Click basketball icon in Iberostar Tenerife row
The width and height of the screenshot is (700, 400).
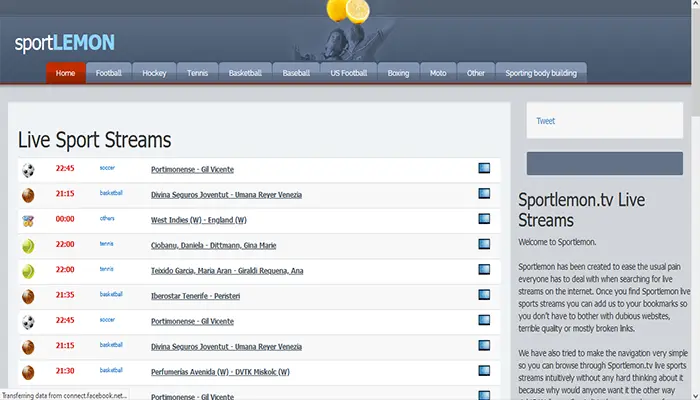(28, 296)
